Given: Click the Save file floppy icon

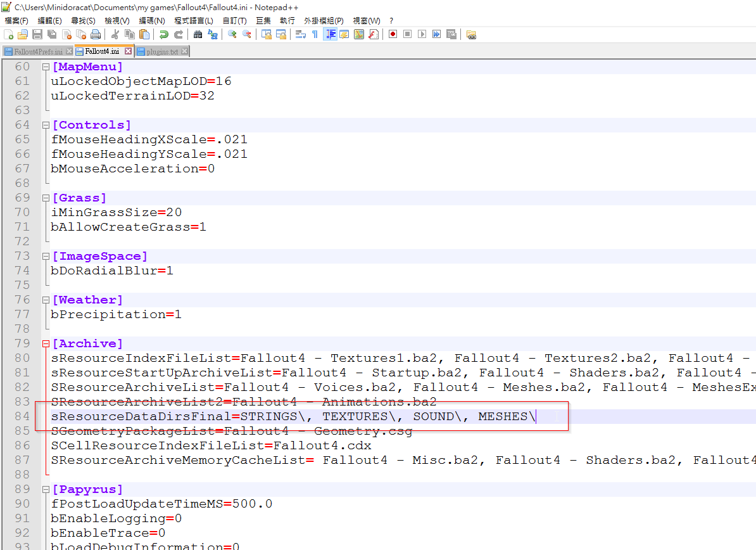Looking at the screenshot, I should pos(37,34).
